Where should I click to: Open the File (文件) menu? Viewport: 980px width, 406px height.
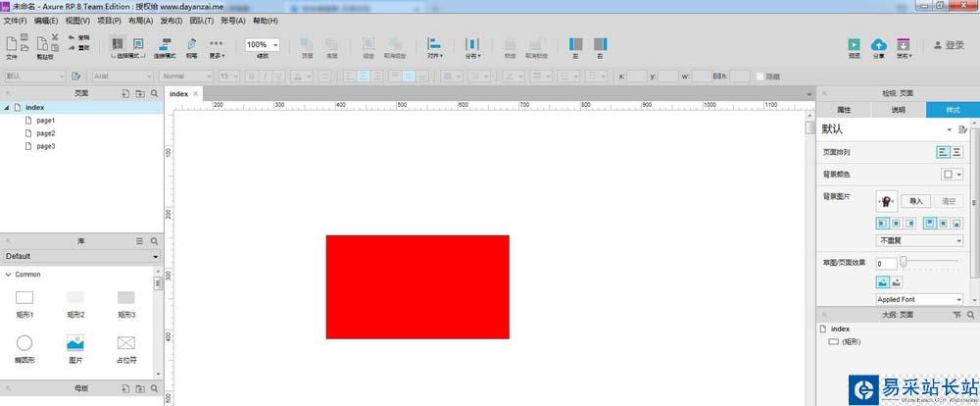click(15, 21)
